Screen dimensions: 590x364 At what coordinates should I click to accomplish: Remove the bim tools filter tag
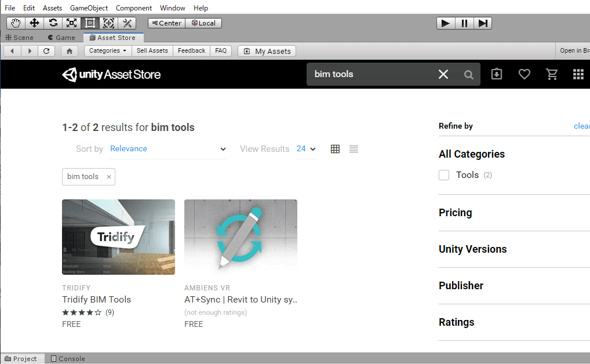[x=109, y=177]
